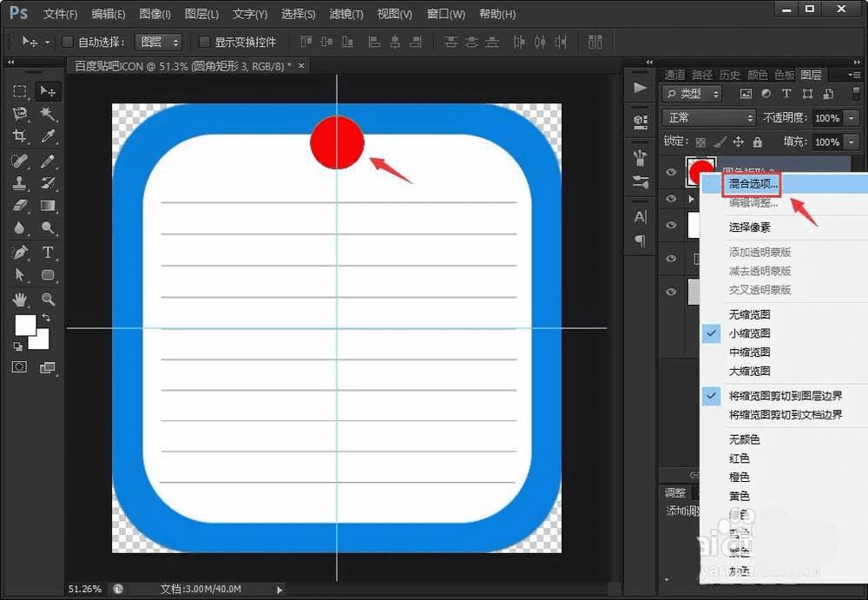Image resolution: width=868 pixels, height=600 pixels.
Task: Open the 滤镜 menu
Action: [346, 15]
